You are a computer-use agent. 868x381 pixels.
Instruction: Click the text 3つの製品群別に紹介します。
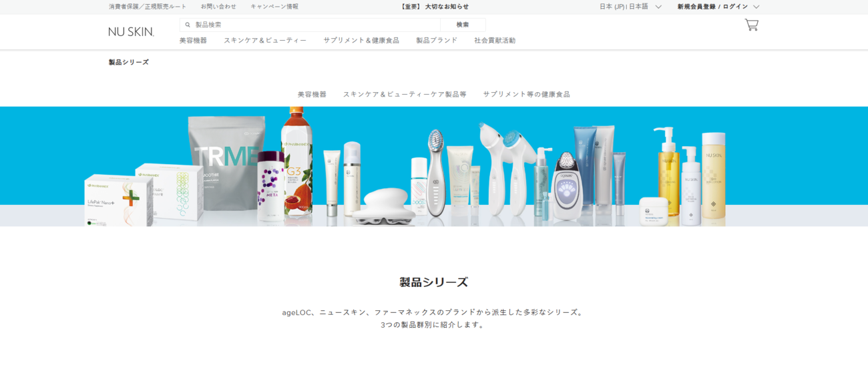[x=433, y=325]
